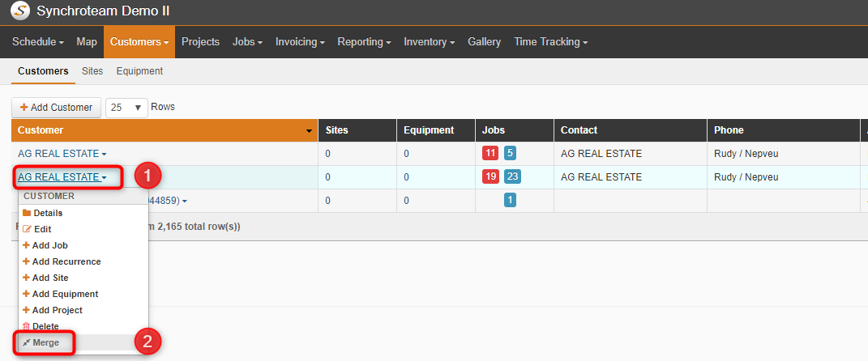Viewport: 868px width, 361px height.
Task: Open the Time Tracking dropdown
Action: [x=550, y=41]
